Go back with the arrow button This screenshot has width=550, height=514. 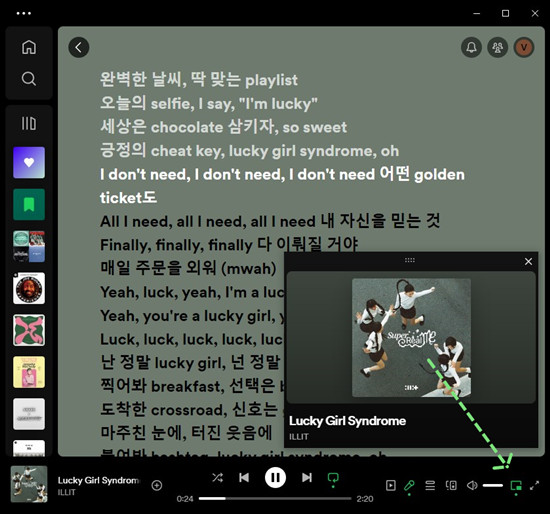tap(79, 47)
